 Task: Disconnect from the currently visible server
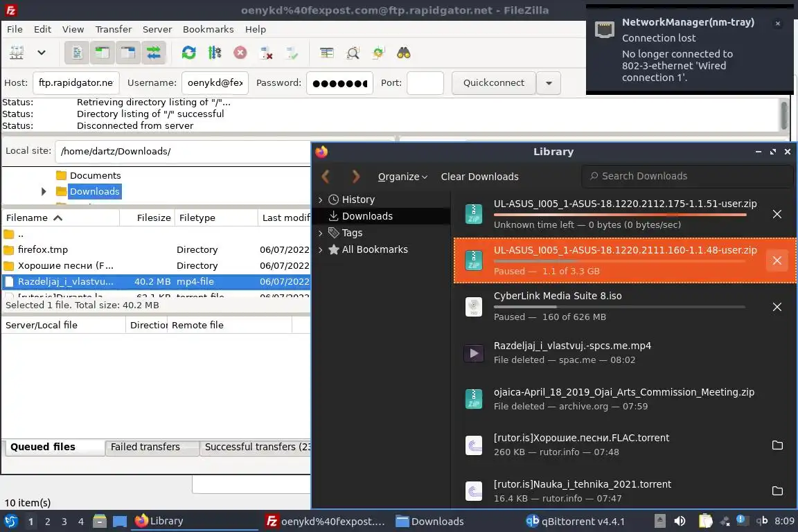pyautogui.click(x=266, y=53)
